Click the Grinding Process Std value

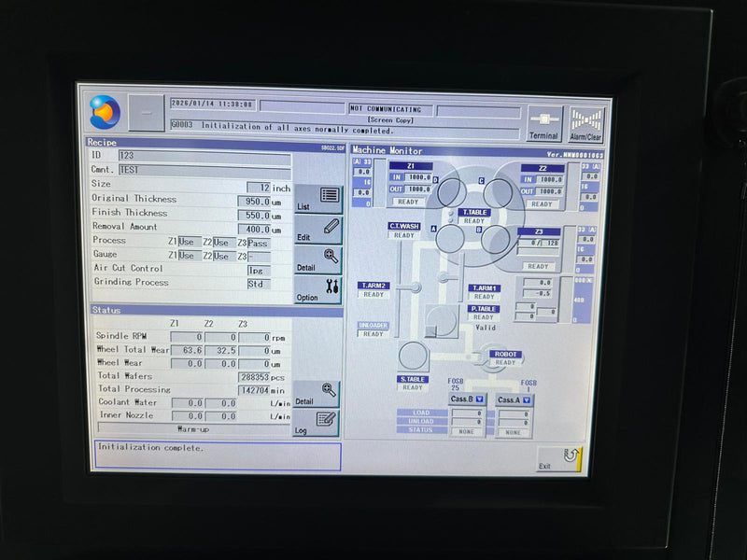tap(259, 285)
